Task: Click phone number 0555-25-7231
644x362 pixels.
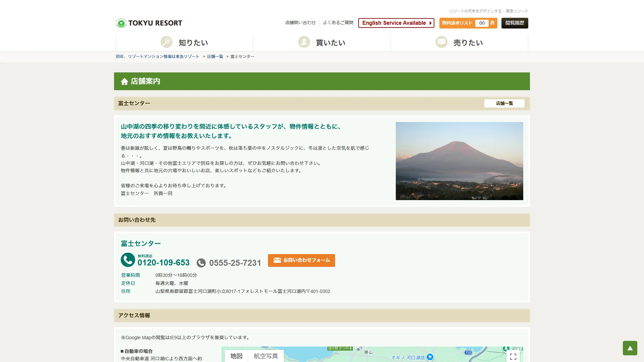Action: [x=235, y=263]
